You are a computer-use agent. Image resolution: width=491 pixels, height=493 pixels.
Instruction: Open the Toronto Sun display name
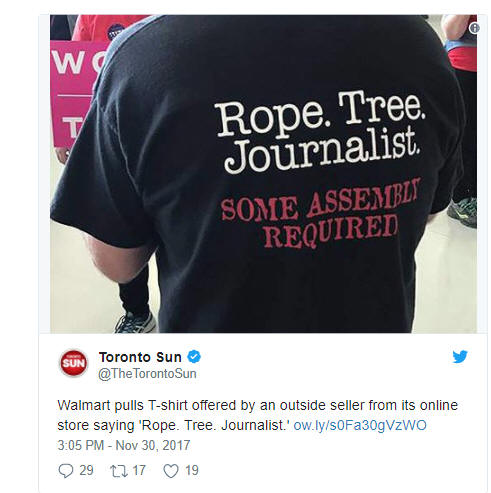coord(140,357)
